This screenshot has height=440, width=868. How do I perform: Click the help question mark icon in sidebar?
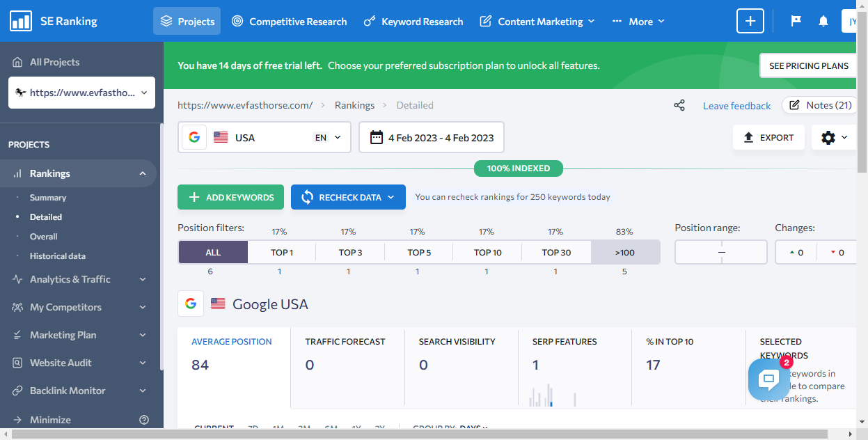pos(144,420)
